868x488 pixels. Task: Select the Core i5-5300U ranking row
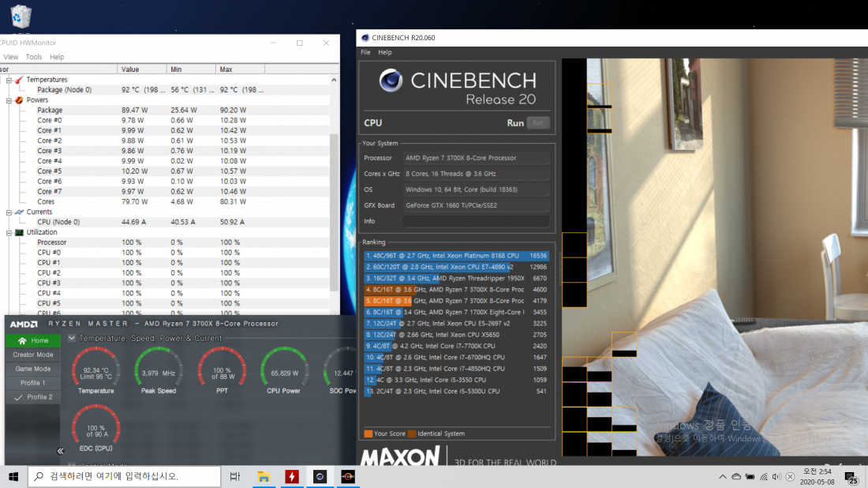(456, 391)
